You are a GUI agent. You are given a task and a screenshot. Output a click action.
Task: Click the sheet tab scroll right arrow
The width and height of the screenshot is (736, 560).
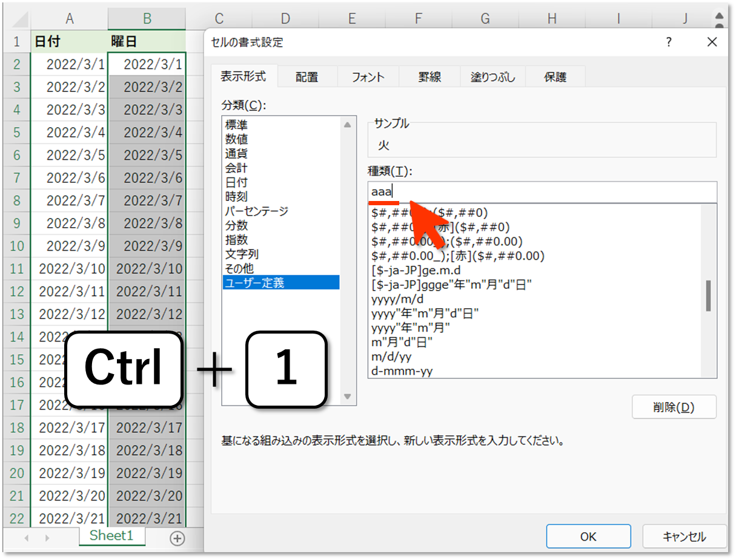pos(47,538)
